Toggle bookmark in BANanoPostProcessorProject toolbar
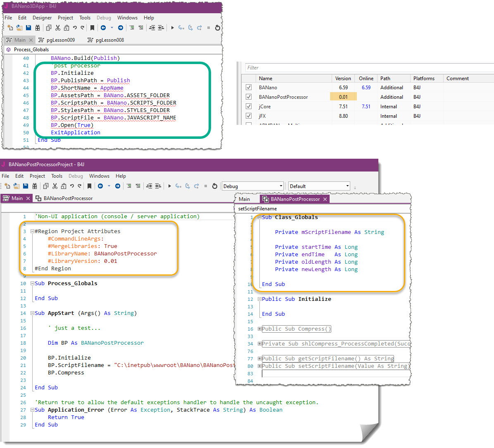 [x=89, y=186]
